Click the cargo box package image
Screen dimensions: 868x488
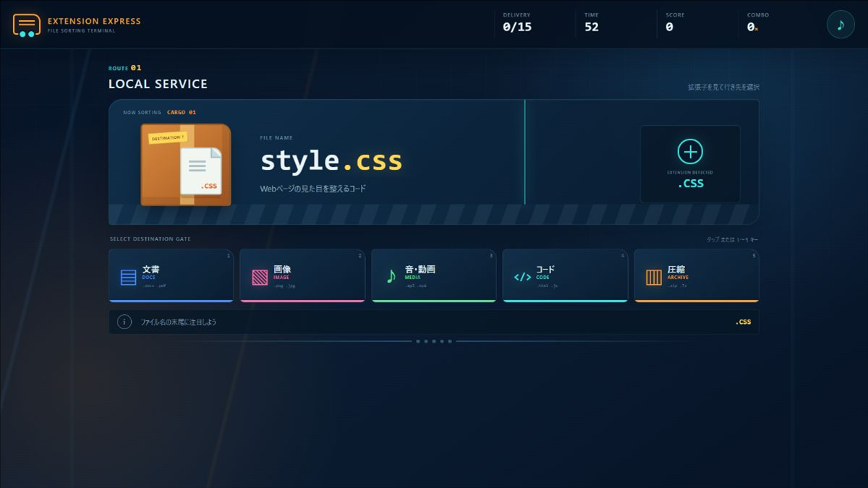point(186,165)
